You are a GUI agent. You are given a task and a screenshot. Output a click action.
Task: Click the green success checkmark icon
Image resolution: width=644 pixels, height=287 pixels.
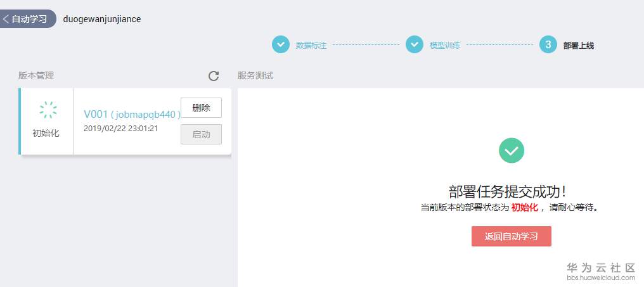point(512,150)
